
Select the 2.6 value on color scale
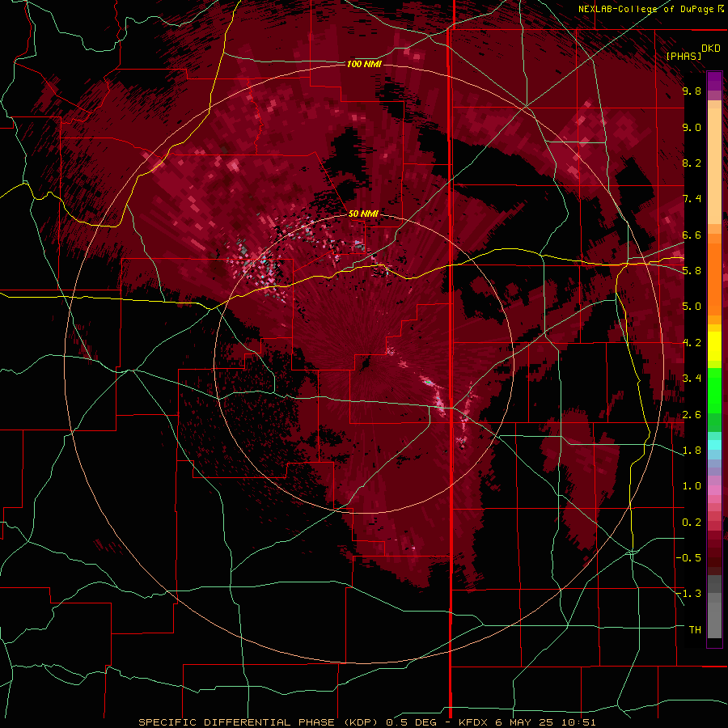(x=692, y=415)
